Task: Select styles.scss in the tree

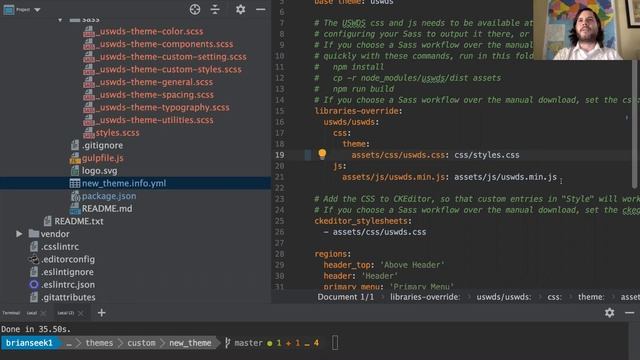Action: [x=117, y=133]
